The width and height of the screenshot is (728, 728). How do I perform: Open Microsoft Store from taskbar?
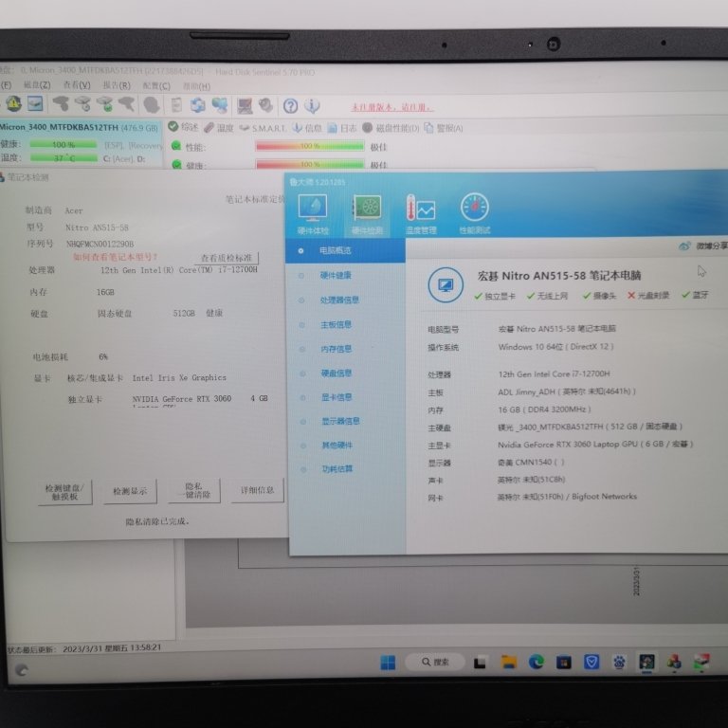[564, 662]
